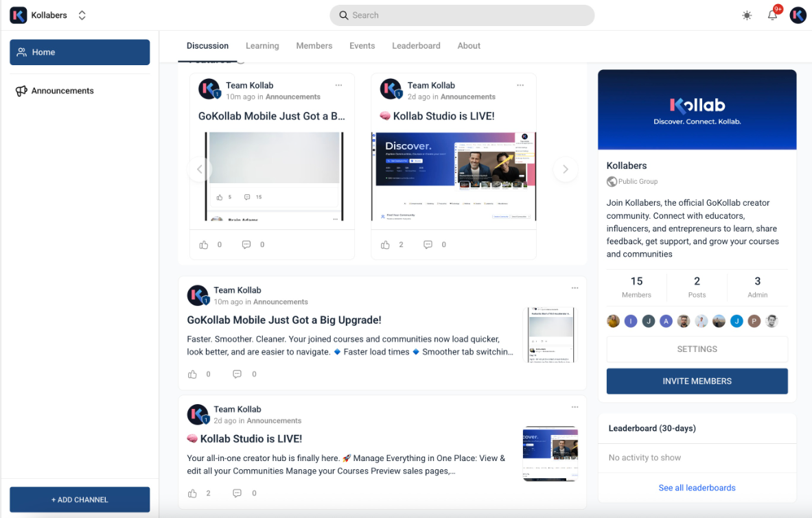This screenshot has height=518, width=812.
Task: Click the Search field
Action: (x=462, y=16)
